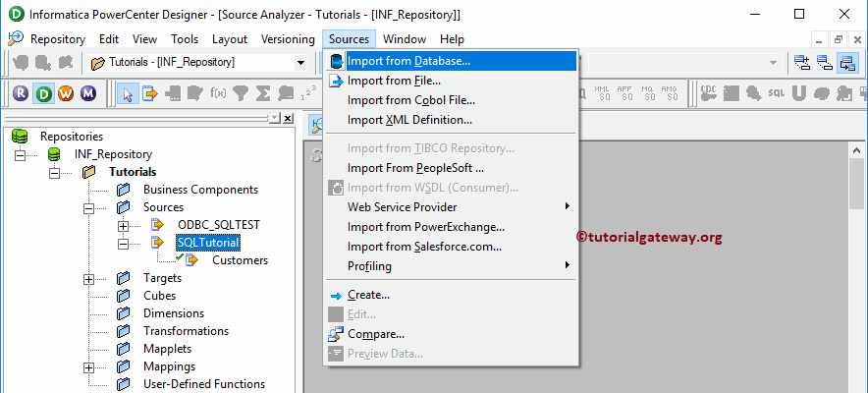Select Business Components folder
Screen dimensions: 868x393
click(200, 190)
